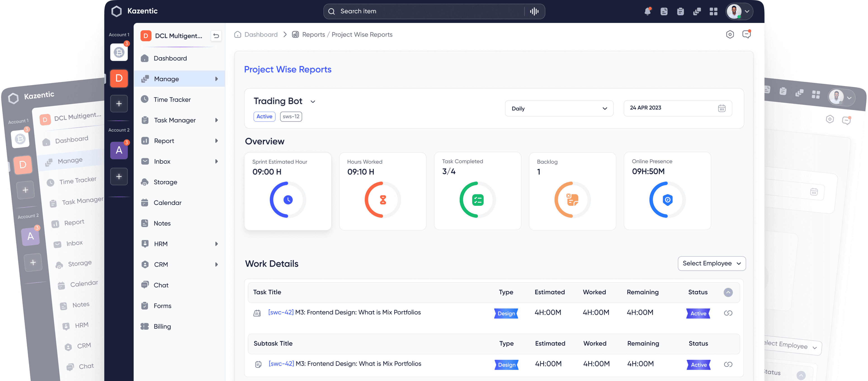Open the stacked windows icon in top bar

697,12
